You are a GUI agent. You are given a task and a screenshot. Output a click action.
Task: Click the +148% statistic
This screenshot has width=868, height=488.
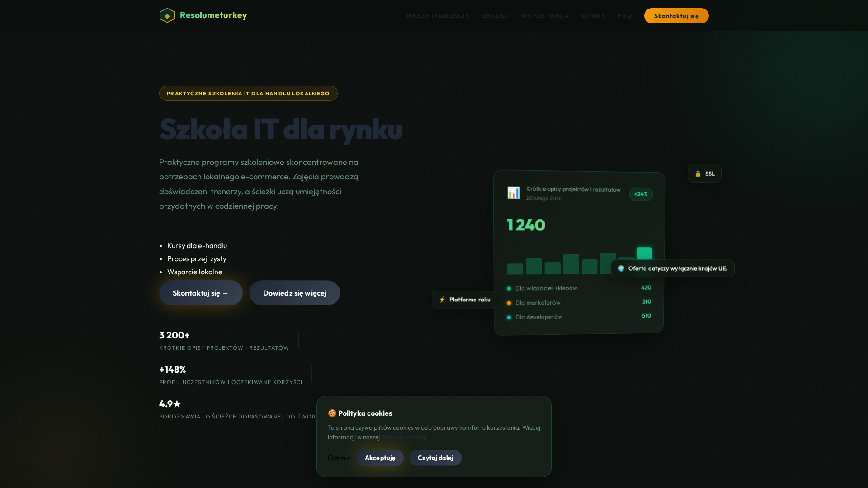[173, 370]
